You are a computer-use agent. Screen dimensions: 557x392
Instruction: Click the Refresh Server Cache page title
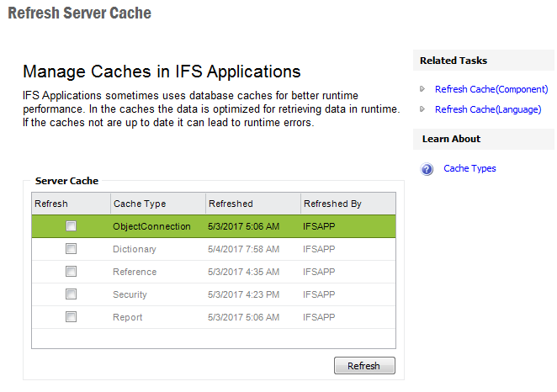[80, 13]
